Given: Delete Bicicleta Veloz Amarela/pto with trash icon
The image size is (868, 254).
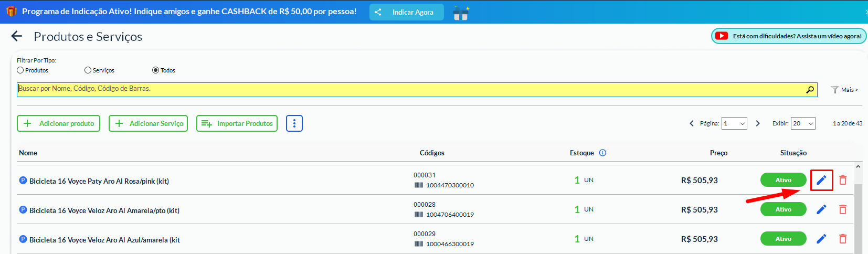Looking at the screenshot, I should [x=843, y=209].
